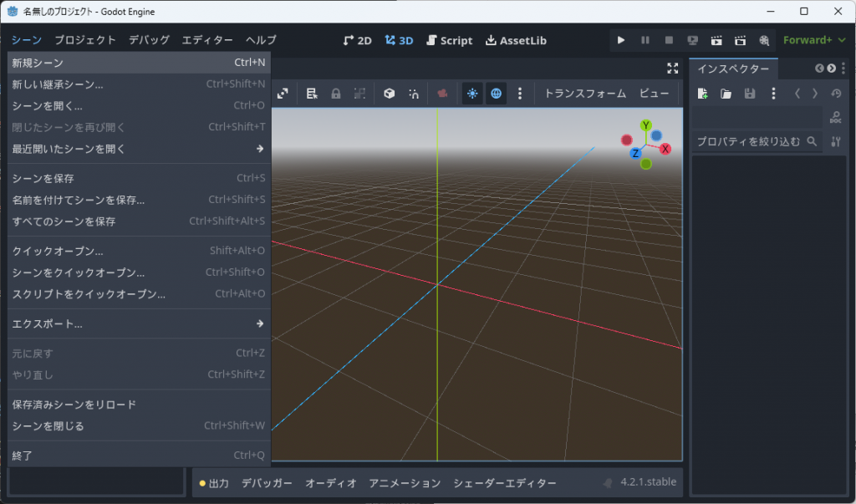This screenshot has width=856, height=504.
Task: Run a specific scene icon
Action: [740, 40]
